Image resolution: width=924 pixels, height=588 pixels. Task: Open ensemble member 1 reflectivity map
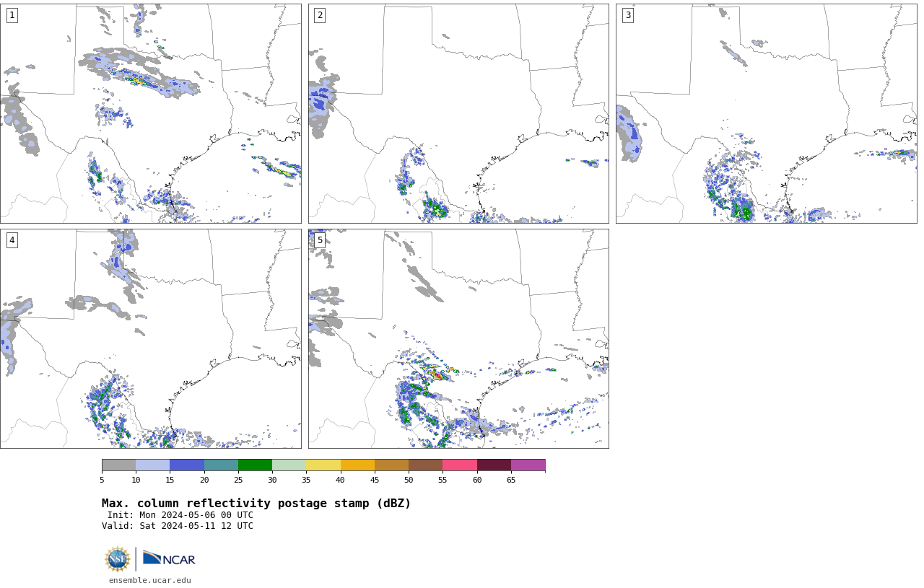[150, 113]
